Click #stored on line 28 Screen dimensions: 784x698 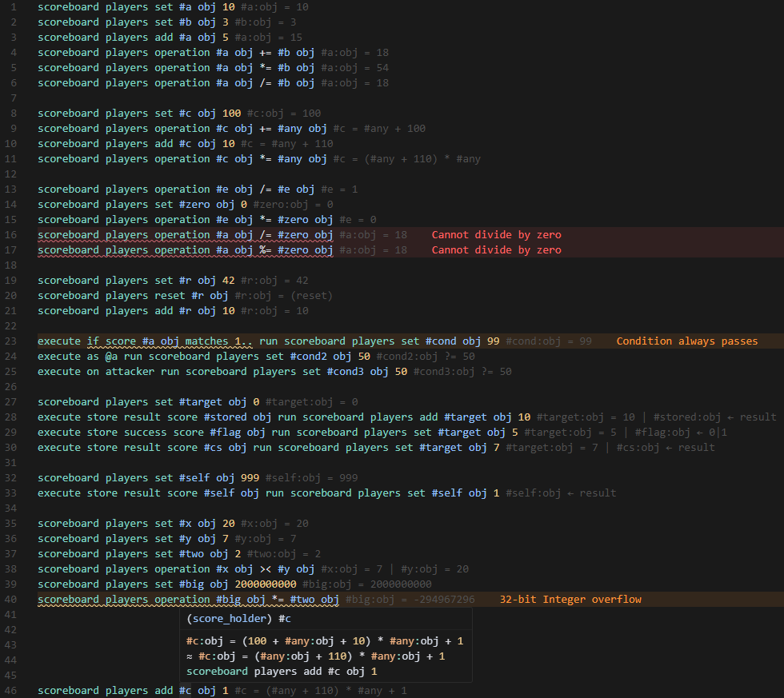(x=225, y=417)
